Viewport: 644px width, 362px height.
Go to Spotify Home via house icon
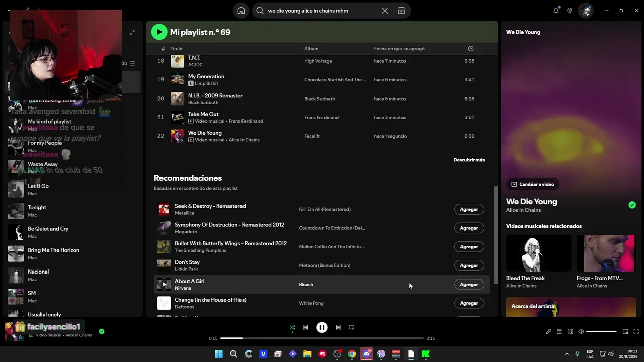(x=242, y=11)
